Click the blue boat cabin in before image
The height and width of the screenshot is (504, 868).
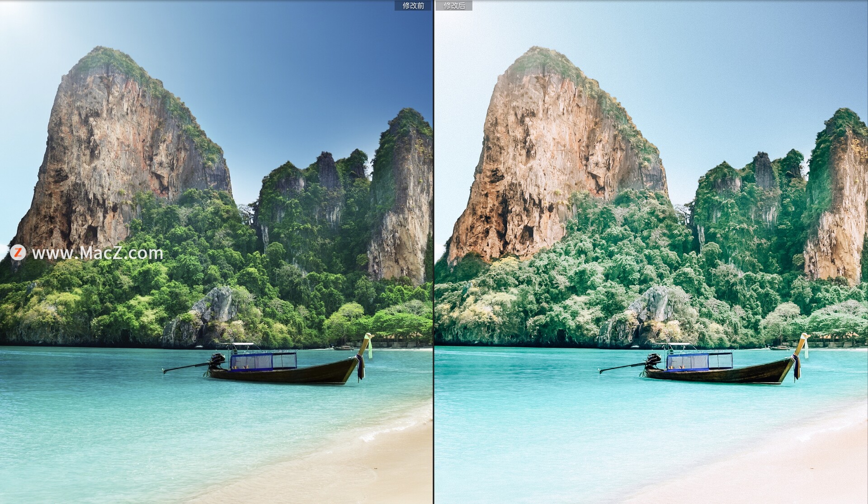point(264,361)
